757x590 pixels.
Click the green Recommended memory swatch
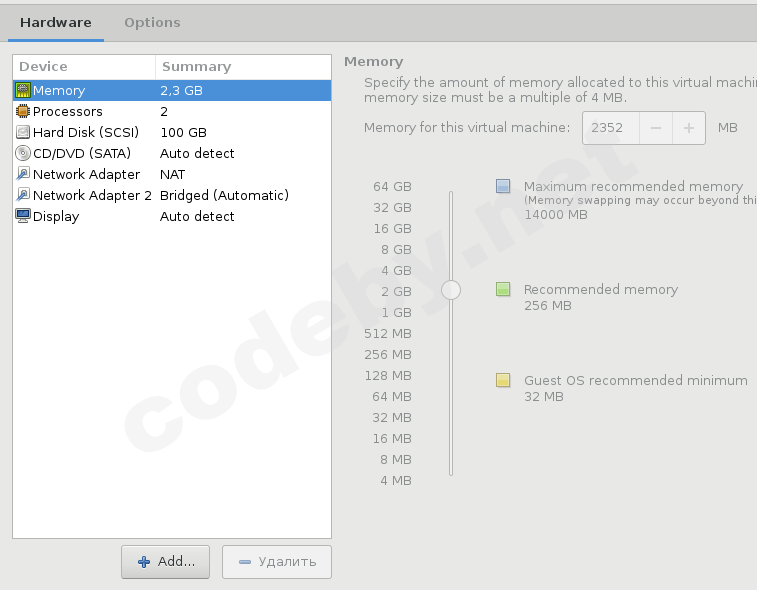click(x=503, y=289)
